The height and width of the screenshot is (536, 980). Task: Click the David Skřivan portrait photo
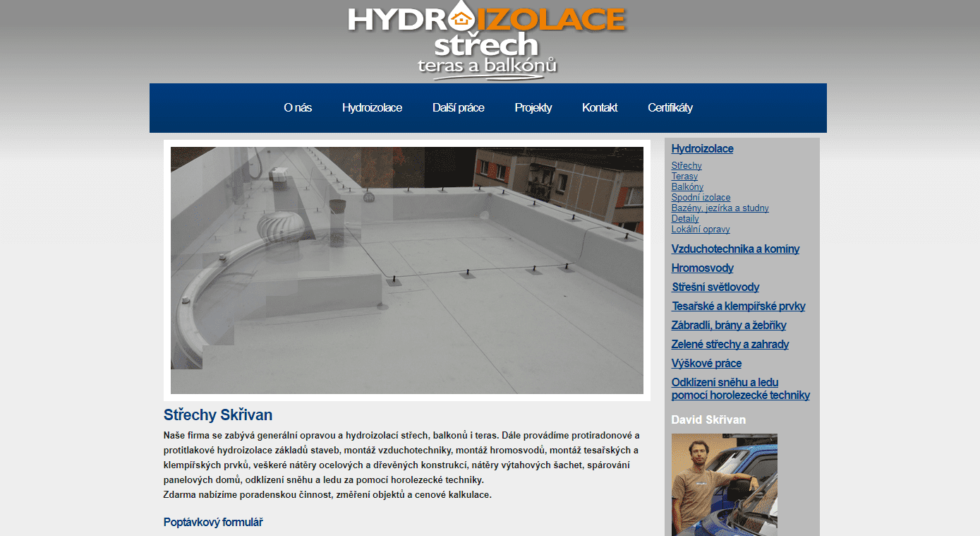click(x=724, y=484)
